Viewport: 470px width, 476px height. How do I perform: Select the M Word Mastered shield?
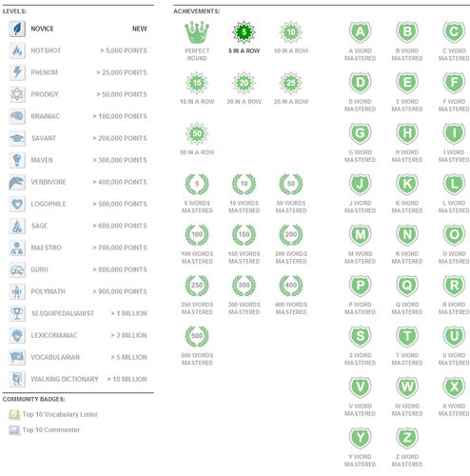[361, 235]
